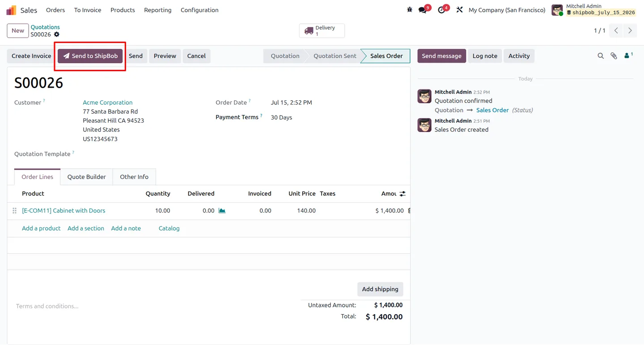Open the Orders menu
The image size is (644, 345).
(55, 10)
